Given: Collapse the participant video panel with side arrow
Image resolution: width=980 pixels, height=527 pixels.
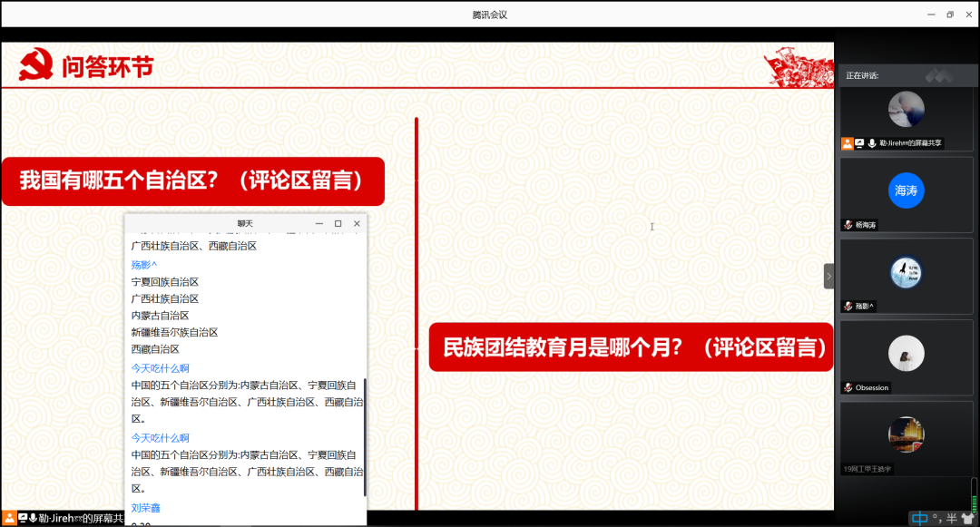Looking at the screenshot, I should (828, 277).
